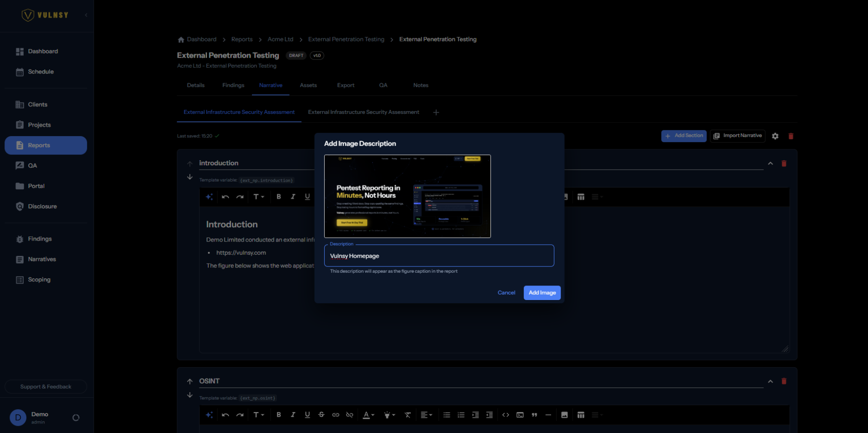
Task: Open the text style dropdown in introduction toolbar
Action: click(259, 197)
